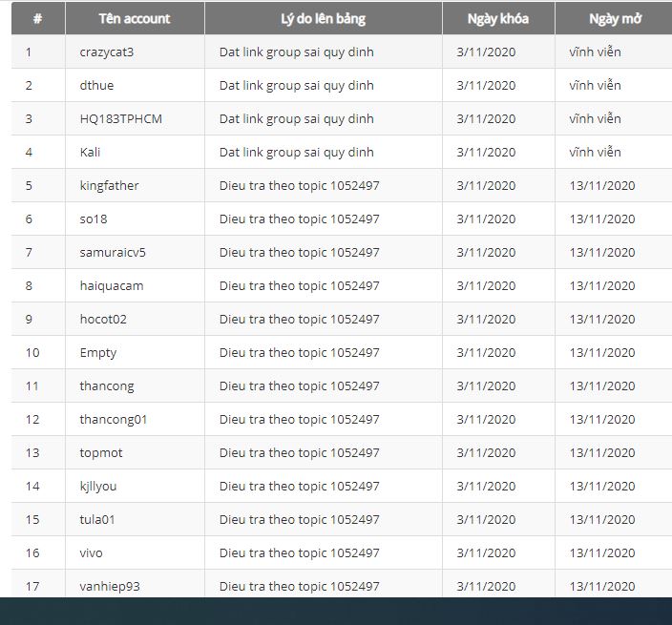Screen dimensions: 672x625
Task: Click the thancong01 account name
Action: (114, 419)
